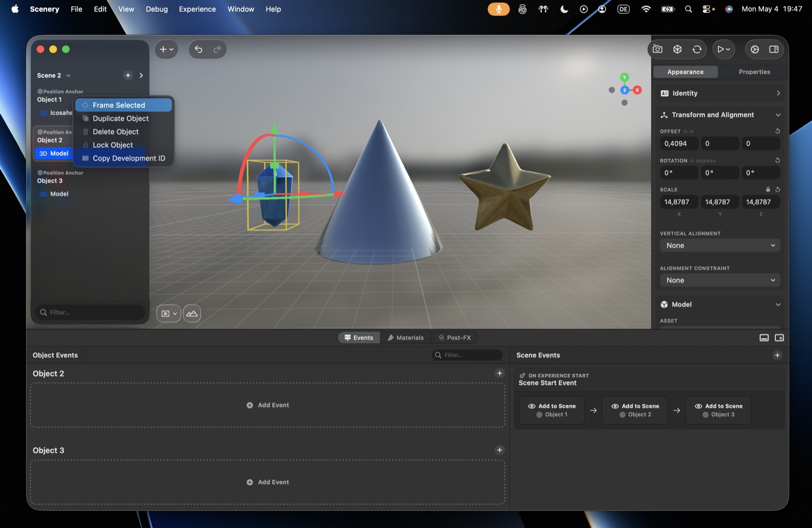Focus the Object Events Filter field
The height and width of the screenshot is (528, 812).
tap(467, 355)
